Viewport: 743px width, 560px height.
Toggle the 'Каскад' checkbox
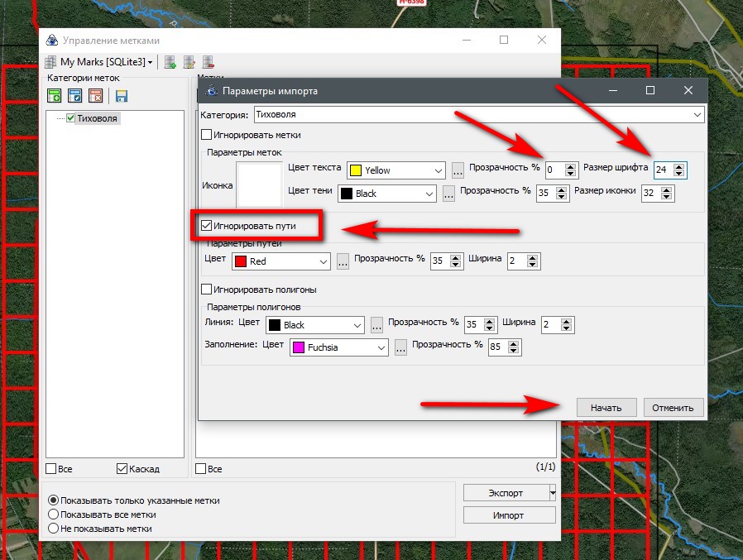click(x=122, y=469)
